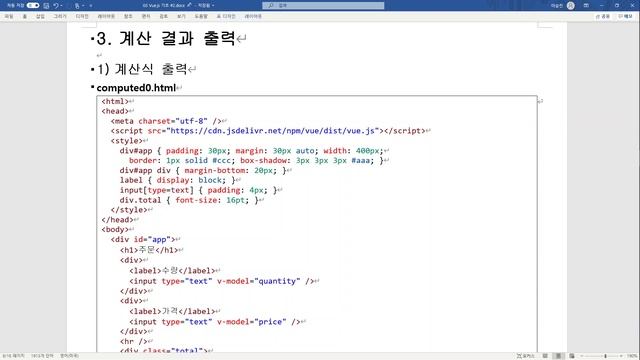Click the zoom slider handle in status bar
The image size is (640, 360).
click(x=605, y=356)
